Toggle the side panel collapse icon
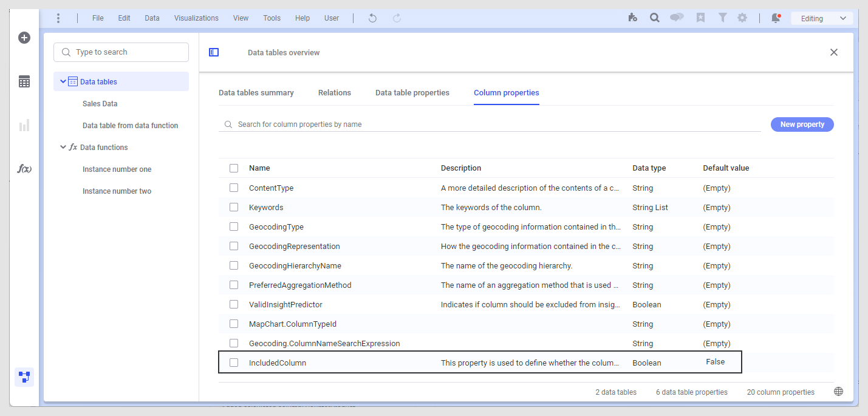868x416 pixels. click(x=214, y=52)
